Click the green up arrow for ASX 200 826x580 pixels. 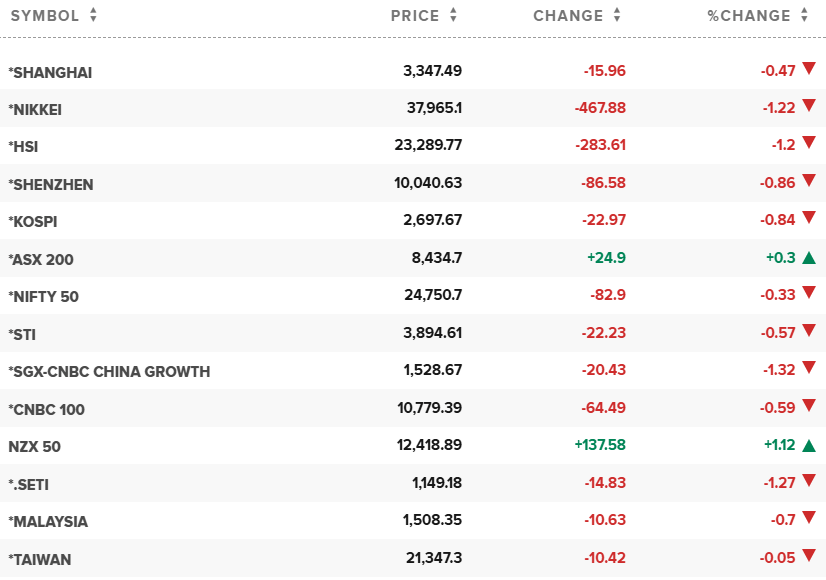coord(808,257)
